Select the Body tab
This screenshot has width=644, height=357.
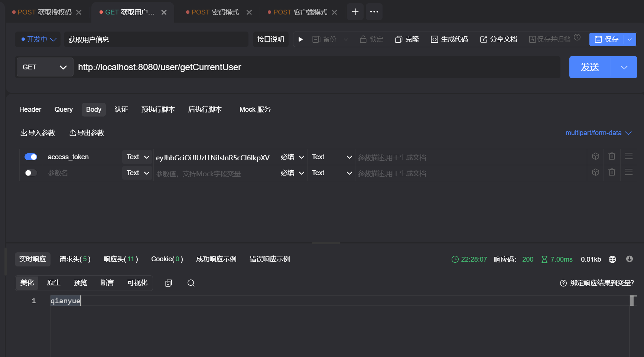pos(94,109)
